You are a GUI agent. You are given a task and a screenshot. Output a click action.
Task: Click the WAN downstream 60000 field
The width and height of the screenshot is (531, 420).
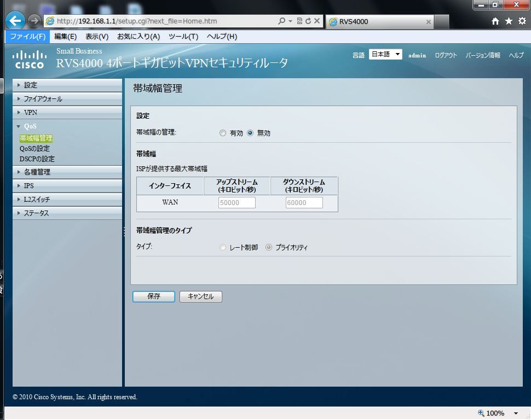point(304,203)
